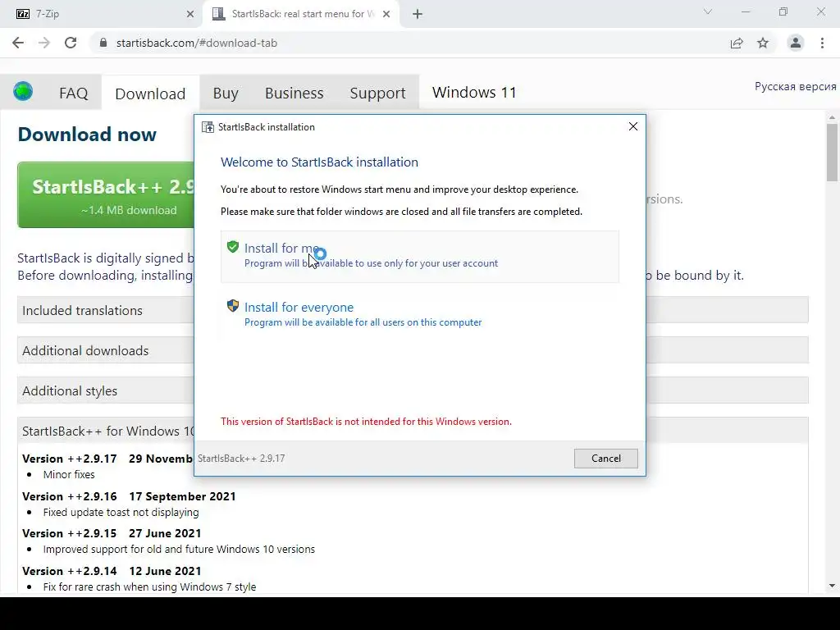Click the green shield icon for Install for me
Viewport: 840px width, 630px height.
[x=232, y=247]
